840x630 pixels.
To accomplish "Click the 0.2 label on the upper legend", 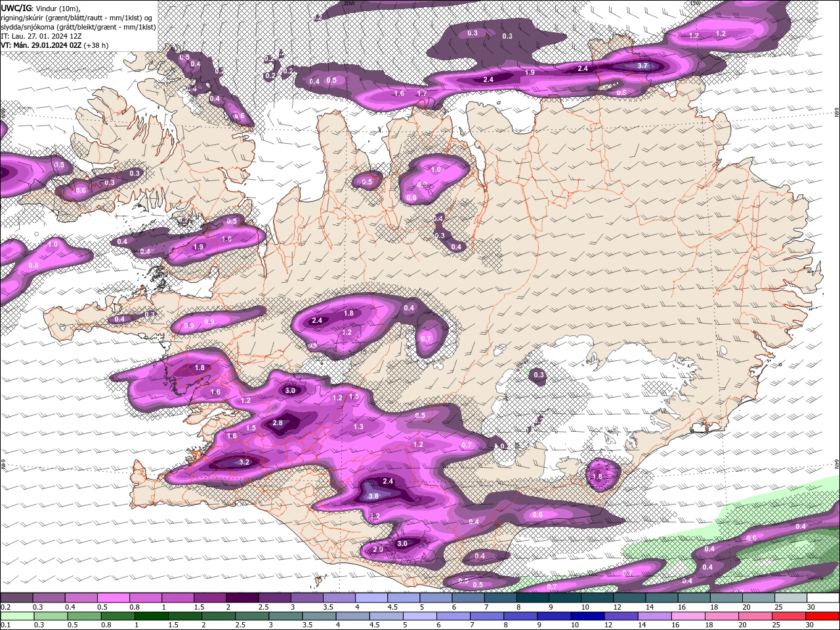I will point(5,608).
